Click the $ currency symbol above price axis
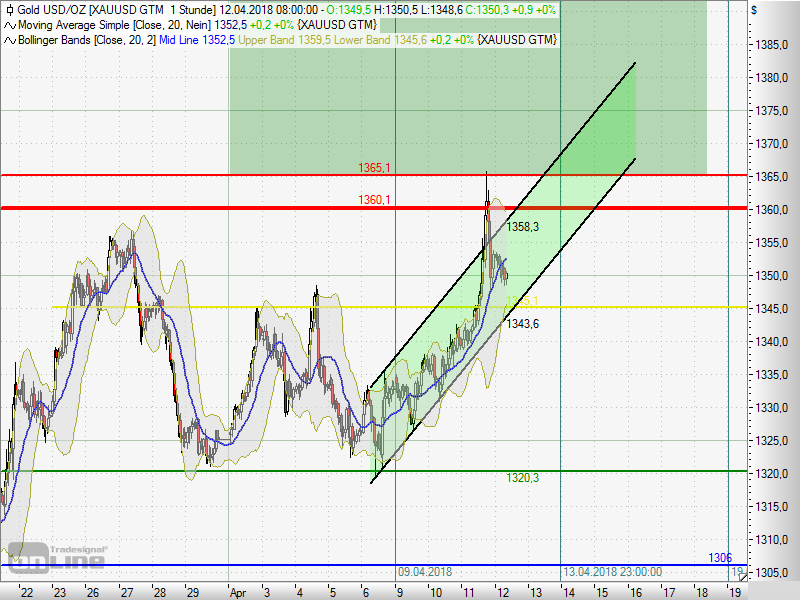The image size is (800, 600). (754, 10)
